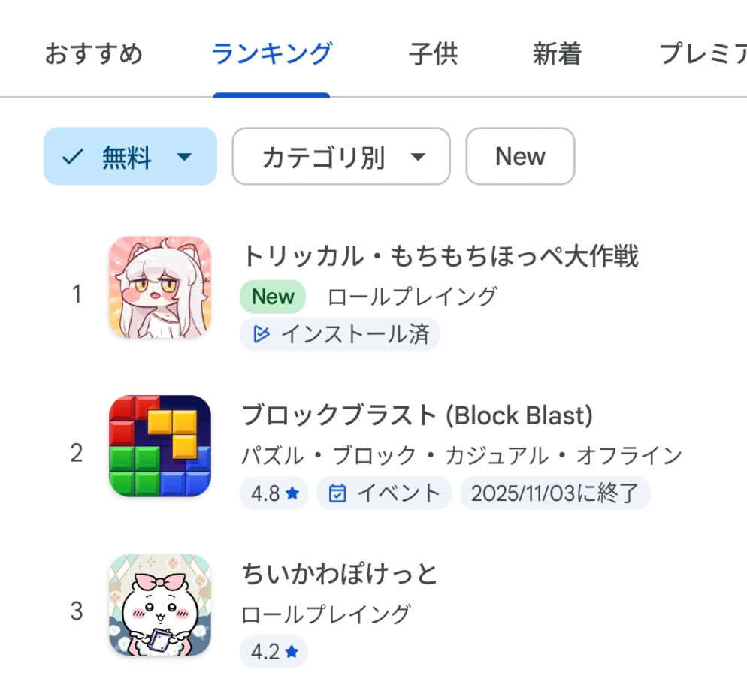Viewport: 747px width, 700px height.
Task: Click the 4.8 star rating chip
Action: click(x=274, y=493)
